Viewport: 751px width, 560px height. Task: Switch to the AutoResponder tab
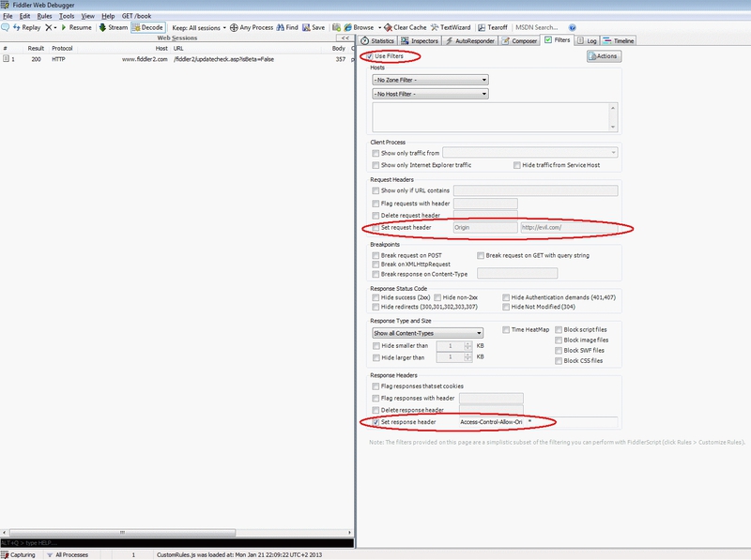pos(470,41)
